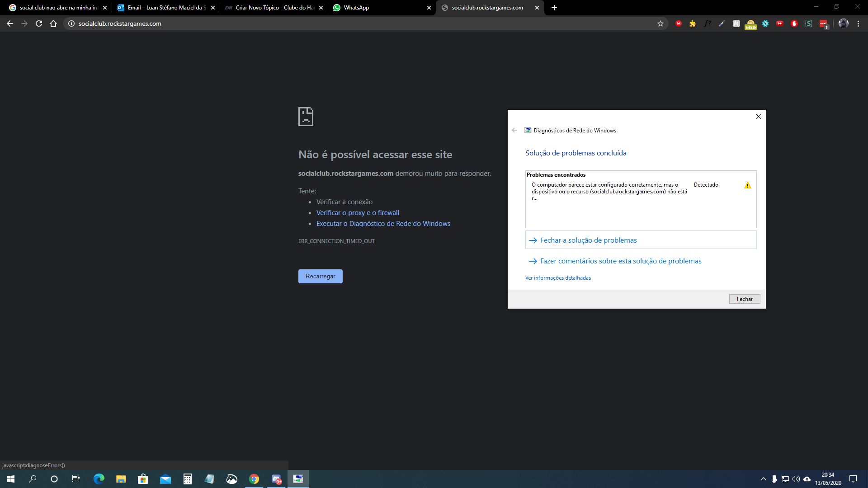Switch to Chrome on the taskbar

[x=254, y=479]
